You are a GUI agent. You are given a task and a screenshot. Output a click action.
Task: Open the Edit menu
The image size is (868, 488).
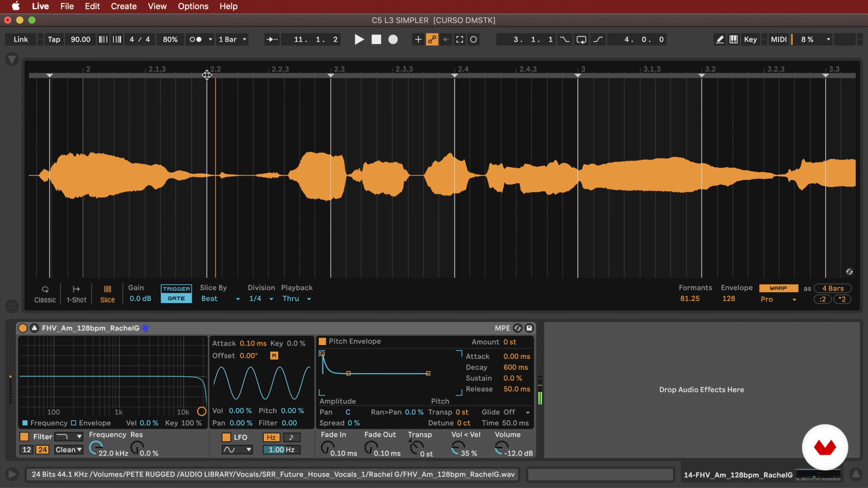point(92,6)
